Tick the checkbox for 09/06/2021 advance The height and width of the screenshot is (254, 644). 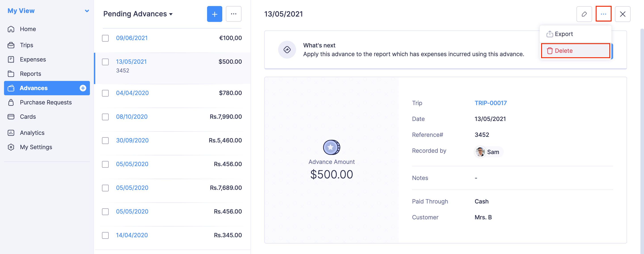(x=105, y=38)
